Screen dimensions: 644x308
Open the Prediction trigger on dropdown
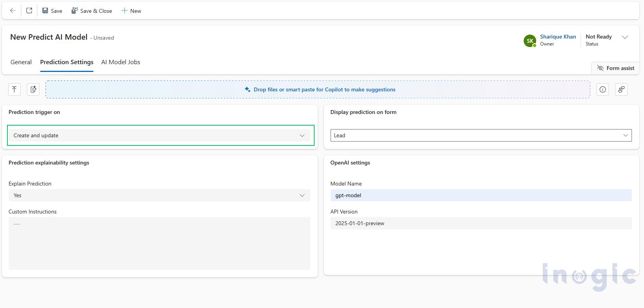point(161,135)
